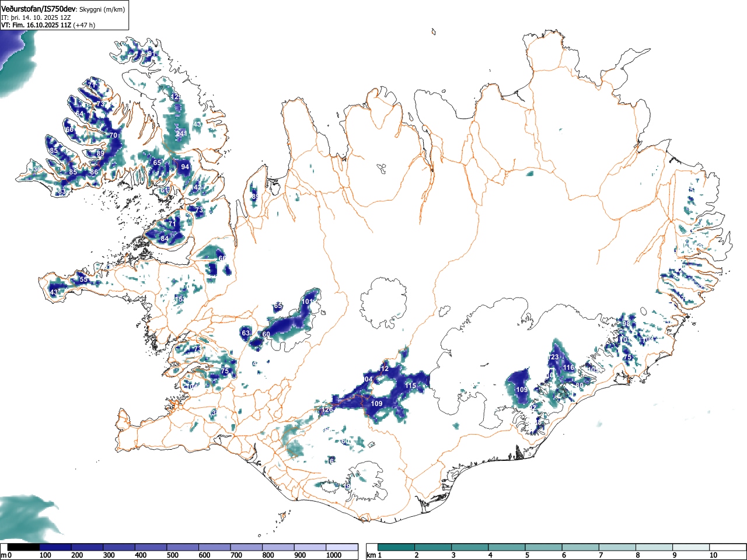Click the '2' tick on the km legend
Image resolution: width=747 pixels, height=560 pixels.
point(417,555)
